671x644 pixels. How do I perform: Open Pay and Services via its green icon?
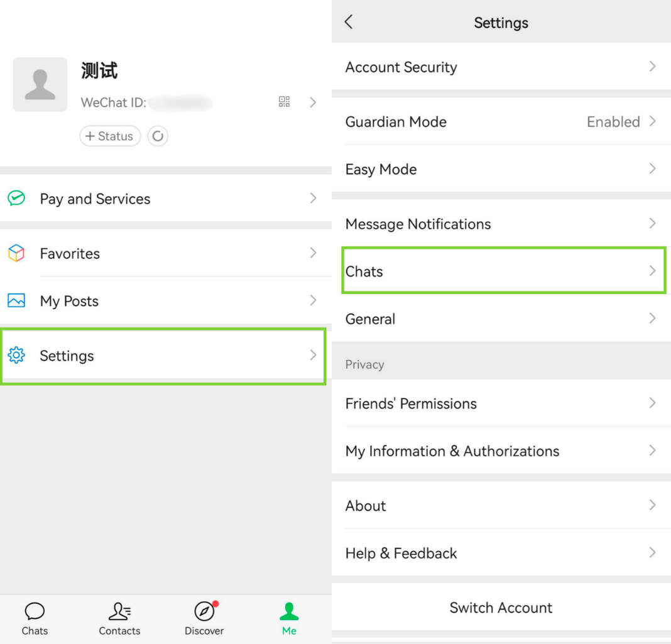click(x=16, y=199)
